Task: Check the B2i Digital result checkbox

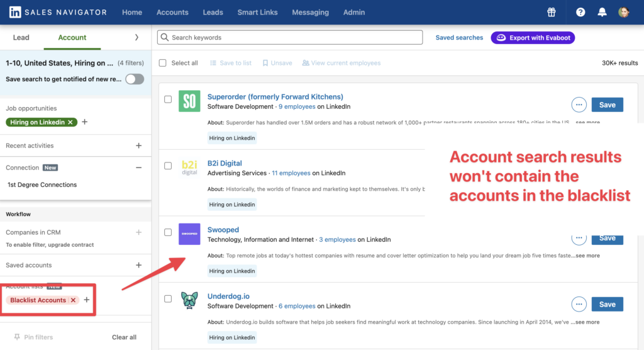Action: coord(168,166)
